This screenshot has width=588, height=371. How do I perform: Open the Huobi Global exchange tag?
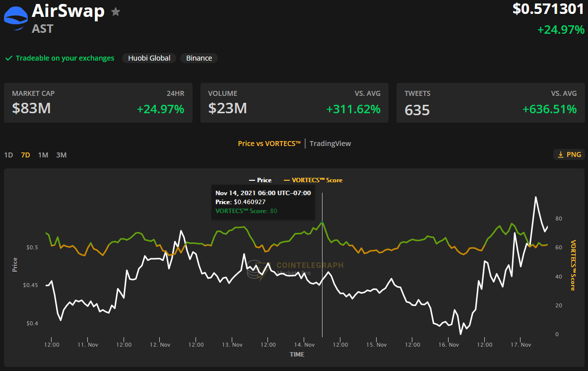[149, 58]
